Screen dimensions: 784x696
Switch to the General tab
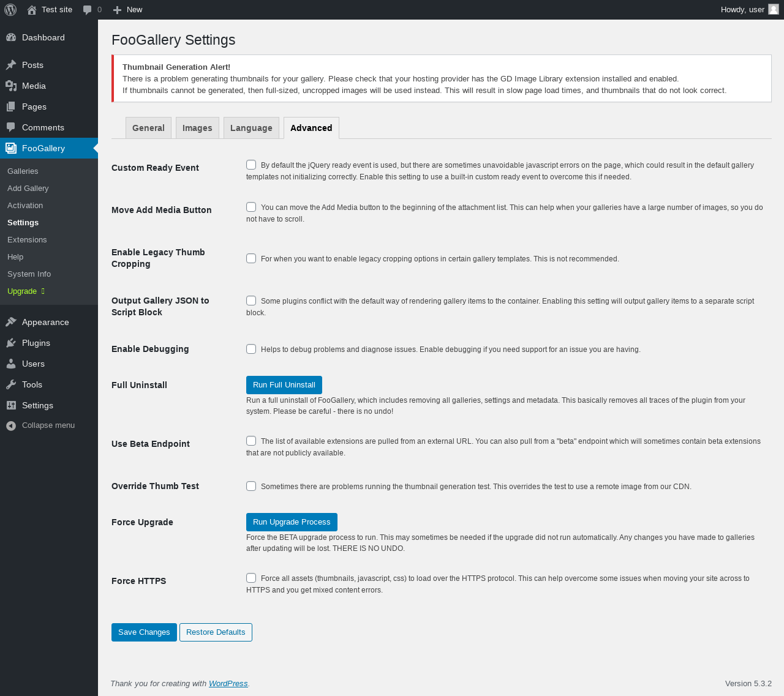148,128
